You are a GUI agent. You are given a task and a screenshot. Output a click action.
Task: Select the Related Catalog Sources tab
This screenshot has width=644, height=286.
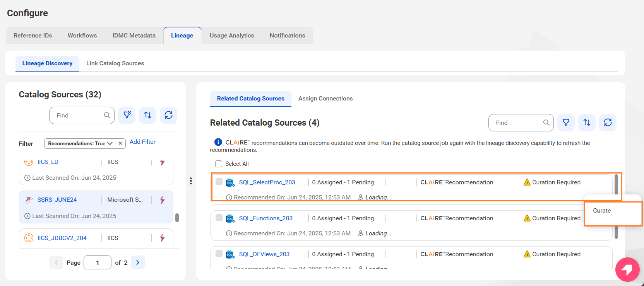251,99
